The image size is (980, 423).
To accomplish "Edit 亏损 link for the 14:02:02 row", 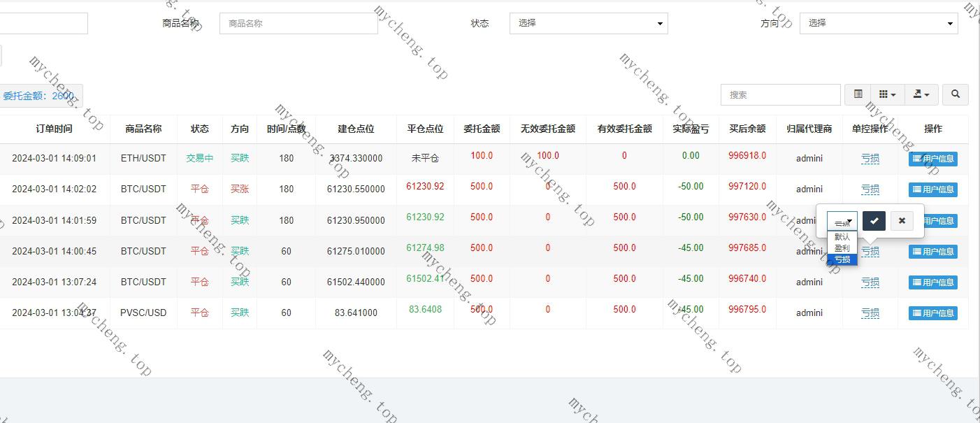I will point(870,189).
